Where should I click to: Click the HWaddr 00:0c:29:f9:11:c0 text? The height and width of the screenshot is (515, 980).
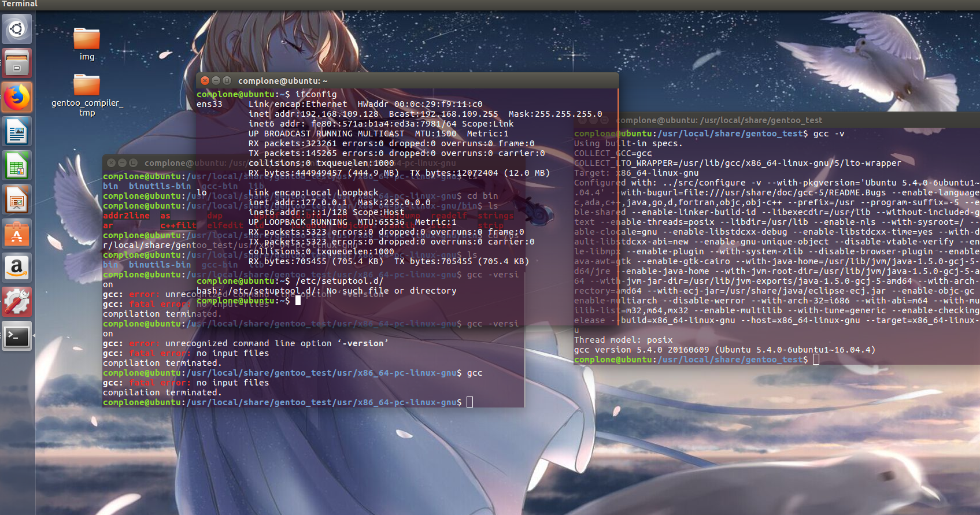click(420, 104)
